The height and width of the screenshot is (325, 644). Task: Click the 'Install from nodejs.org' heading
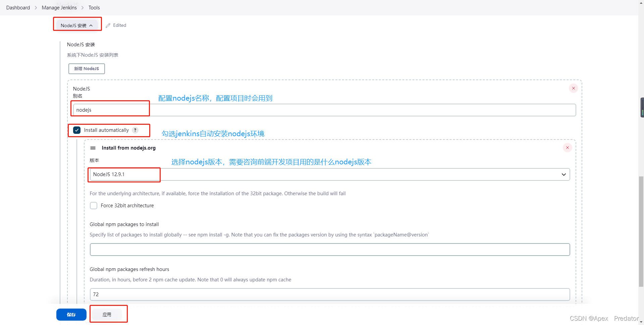click(x=128, y=148)
